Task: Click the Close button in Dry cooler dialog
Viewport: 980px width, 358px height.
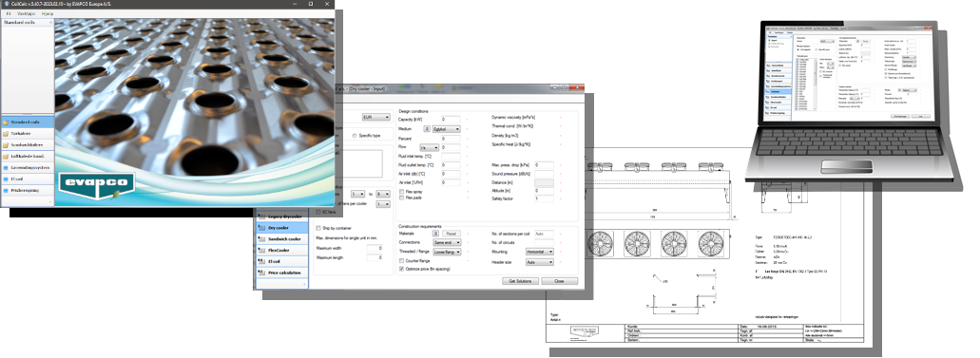Action: 559,281
